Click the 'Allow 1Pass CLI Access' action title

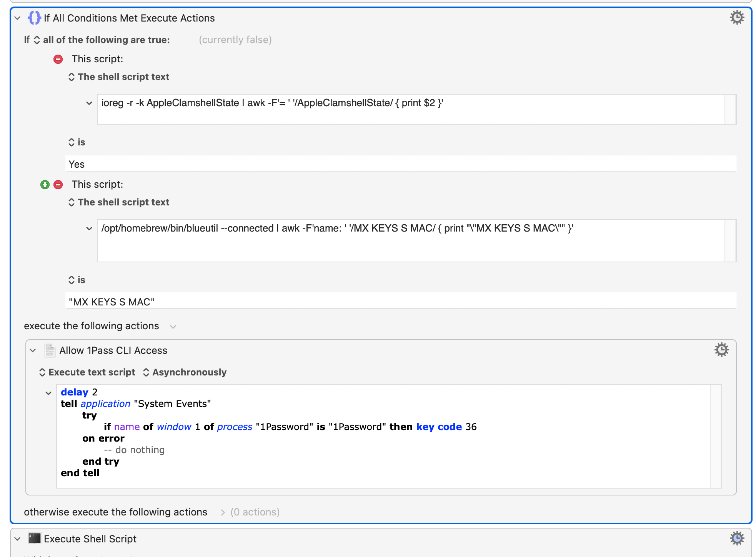tap(113, 350)
